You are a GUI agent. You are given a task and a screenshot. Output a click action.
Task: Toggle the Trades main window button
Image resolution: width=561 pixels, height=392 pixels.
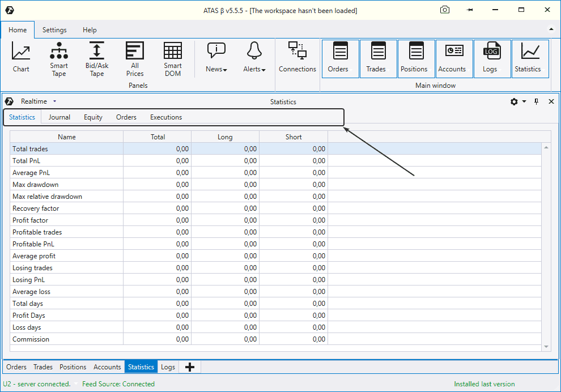pyautogui.click(x=376, y=58)
